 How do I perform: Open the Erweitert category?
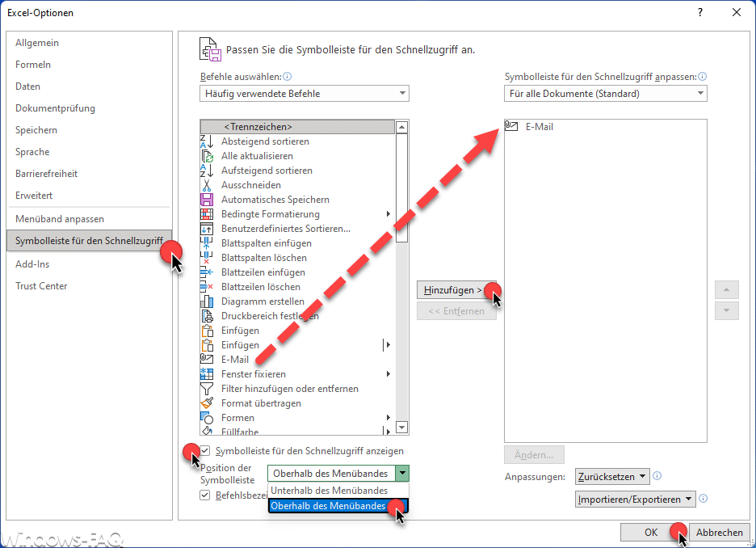89,196
